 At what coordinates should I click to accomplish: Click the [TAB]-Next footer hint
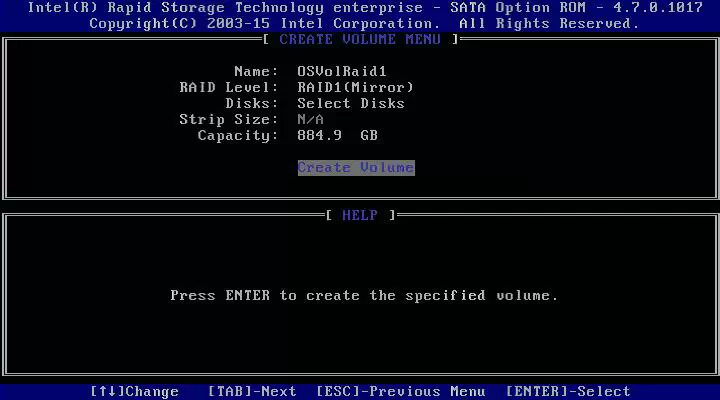pos(252,391)
